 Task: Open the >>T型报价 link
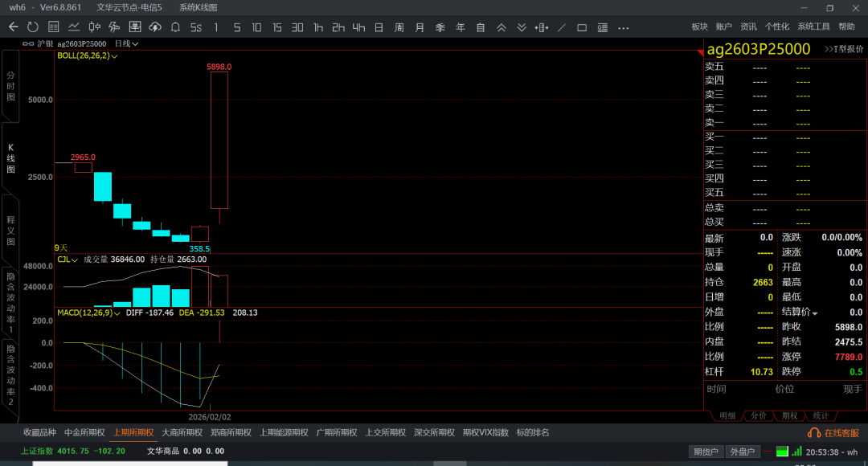[844, 49]
